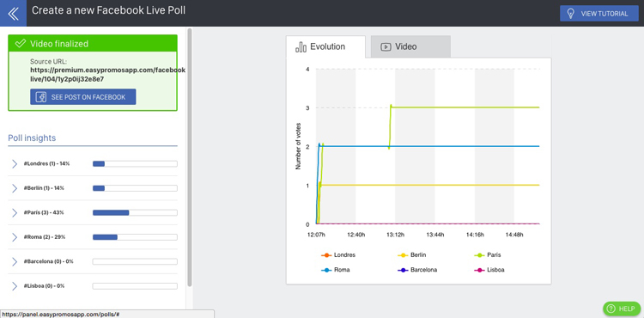This screenshot has height=318, width=644.
Task: Expand the #Barcelona poll insight chevron
Action: [x=15, y=262]
